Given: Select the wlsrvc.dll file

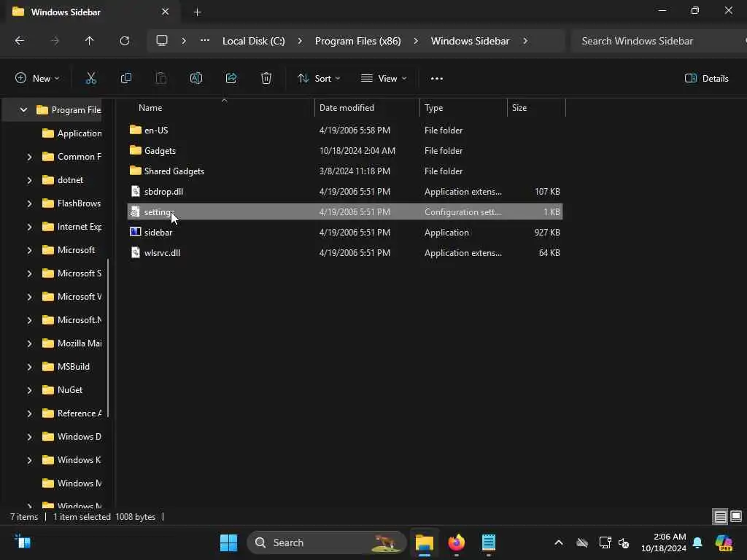Looking at the screenshot, I should coord(345,253).
